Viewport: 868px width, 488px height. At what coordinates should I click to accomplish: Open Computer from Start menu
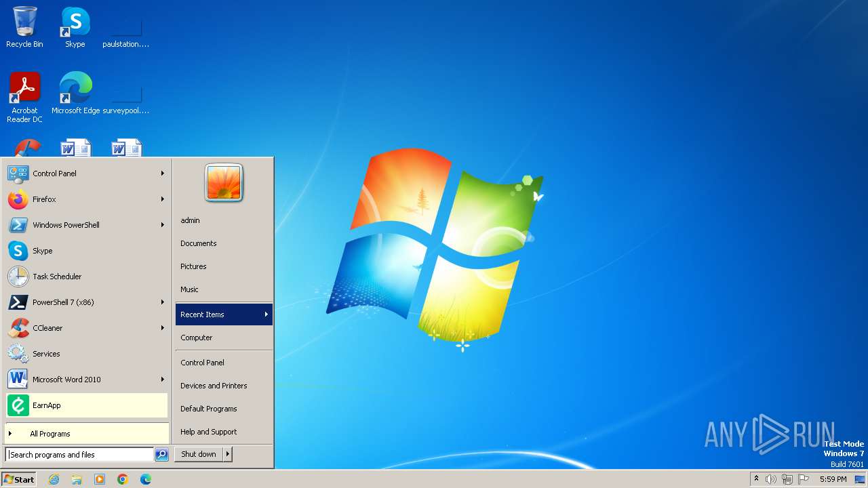click(x=224, y=338)
